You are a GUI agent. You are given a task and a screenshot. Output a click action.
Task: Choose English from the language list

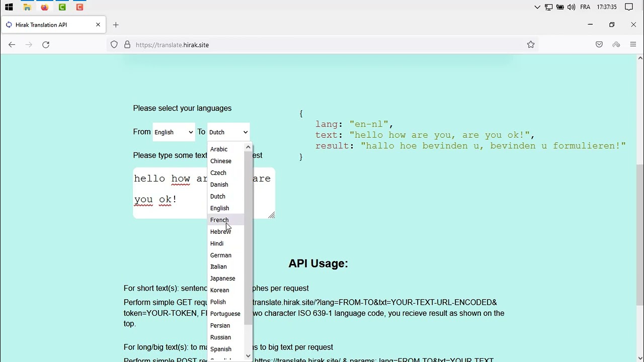click(226, 208)
